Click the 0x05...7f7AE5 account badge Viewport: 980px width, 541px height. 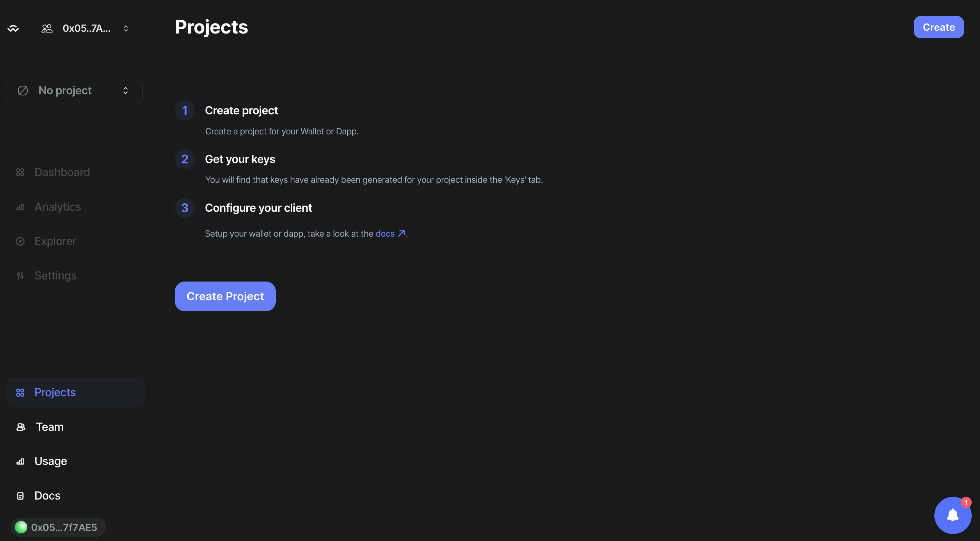point(58,527)
